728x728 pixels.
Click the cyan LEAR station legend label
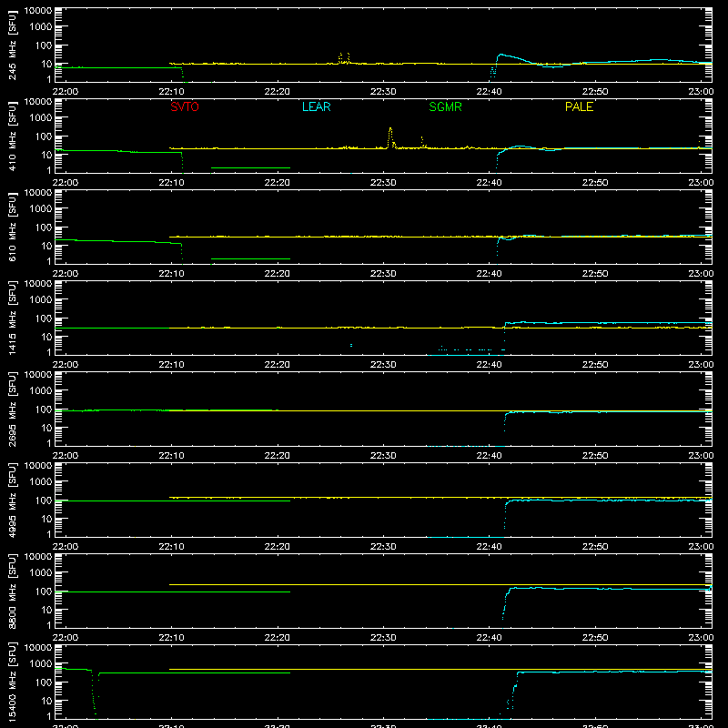pos(316,106)
